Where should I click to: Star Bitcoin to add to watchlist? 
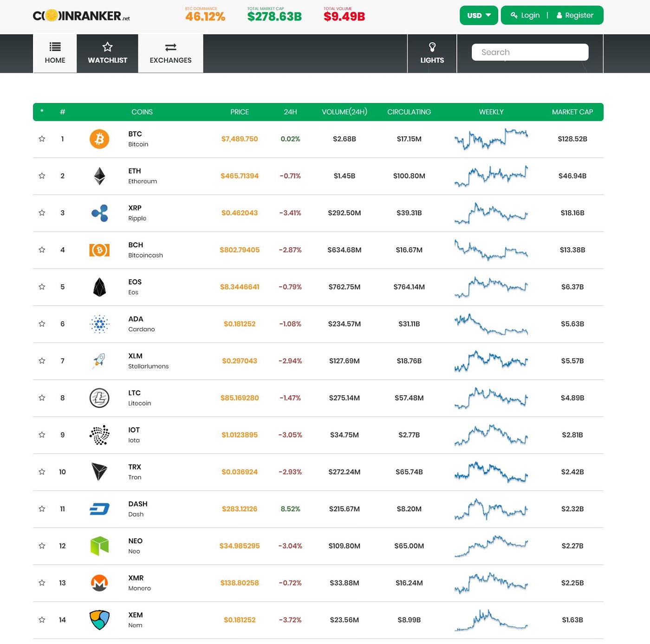pos(42,139)
